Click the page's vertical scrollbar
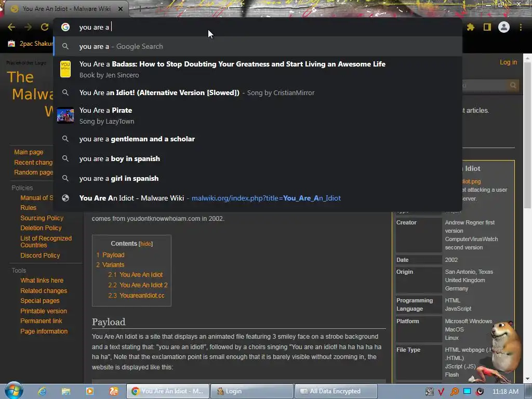 pyautogui.click(x=528, y=136)
